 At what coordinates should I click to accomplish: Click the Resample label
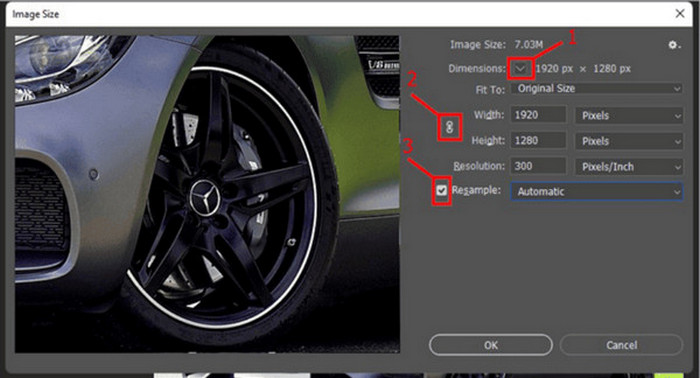click(x=476, y=191)
